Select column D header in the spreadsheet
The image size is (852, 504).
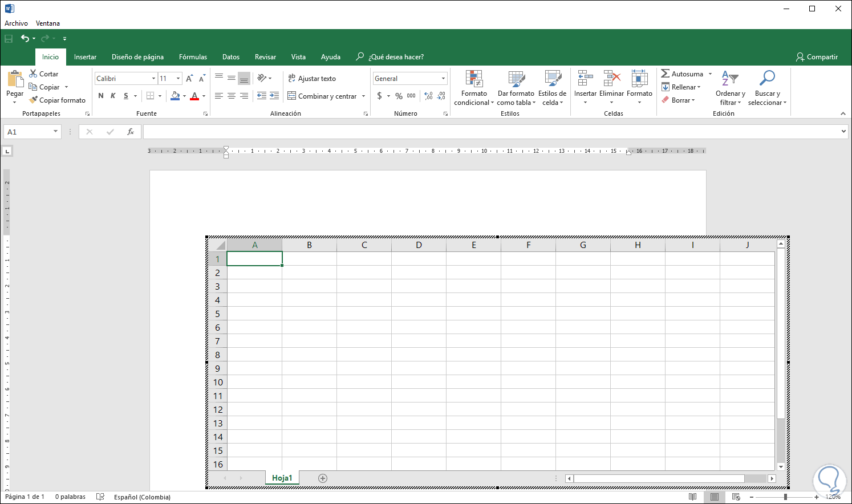(x=419, y=245)
